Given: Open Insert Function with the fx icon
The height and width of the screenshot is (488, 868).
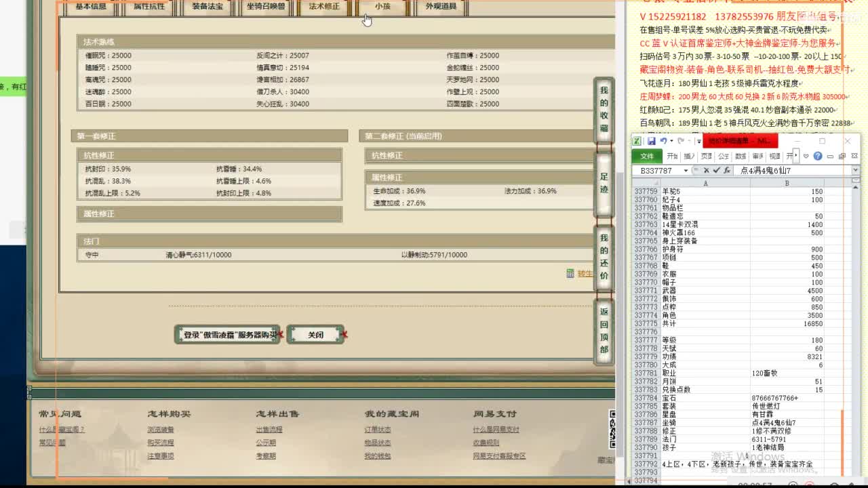Looking at the screenshot, I should coord(727,171).
